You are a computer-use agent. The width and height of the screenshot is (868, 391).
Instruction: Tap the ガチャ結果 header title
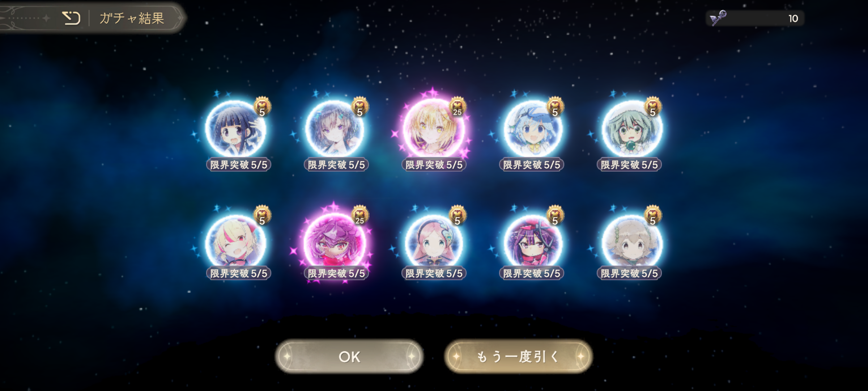pos(132,18)
